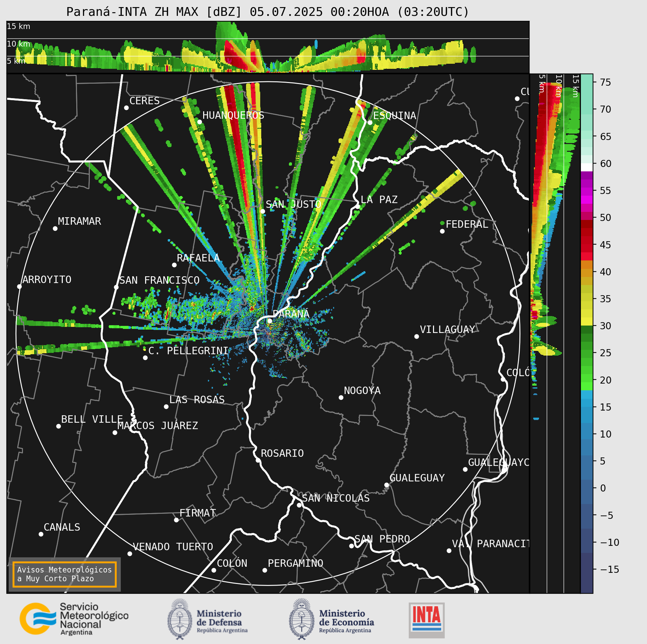This screenshot has height=644, width=647.
Task: Click the ARROYITO city marker dot
Action: (x=19, y=286)
